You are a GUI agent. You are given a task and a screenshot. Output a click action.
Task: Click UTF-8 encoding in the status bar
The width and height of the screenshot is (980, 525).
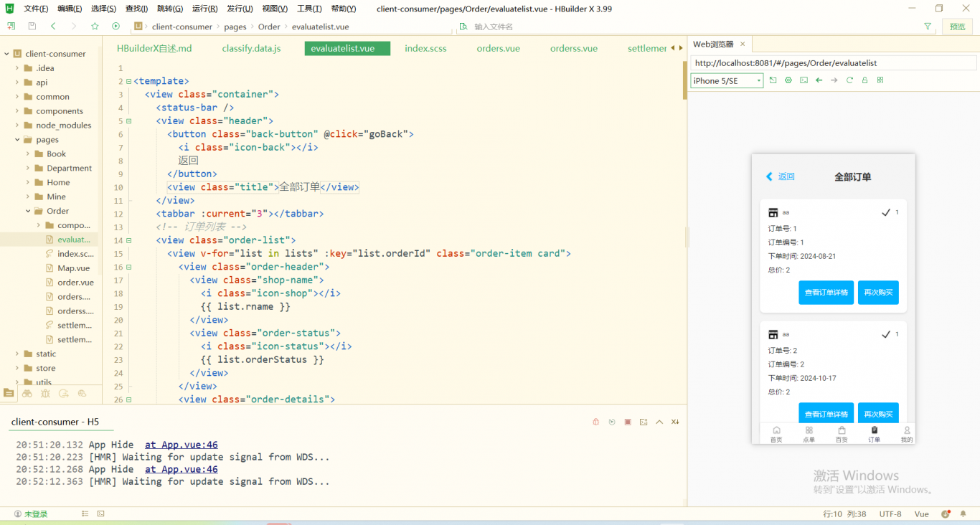click(890, 514)
